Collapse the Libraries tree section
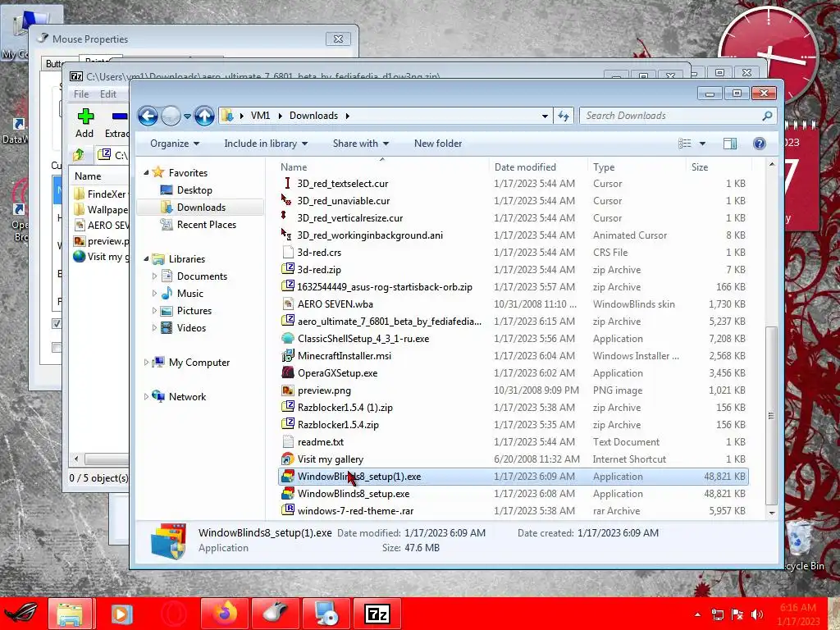 tap(146, 258)
